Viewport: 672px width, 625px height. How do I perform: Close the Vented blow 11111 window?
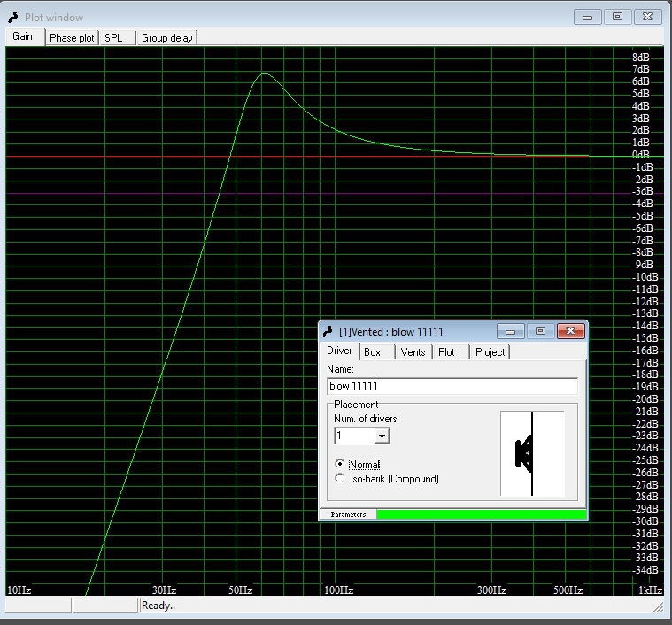click(571, 331)
